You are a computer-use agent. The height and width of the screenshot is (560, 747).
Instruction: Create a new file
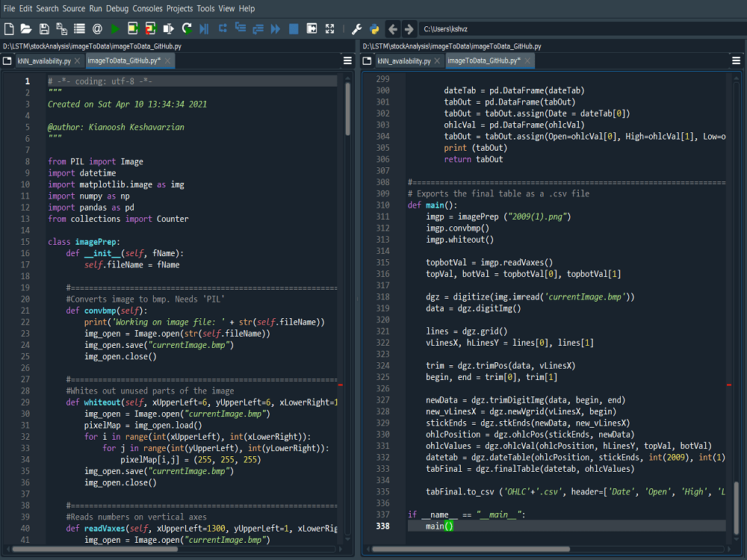point(8,28)
